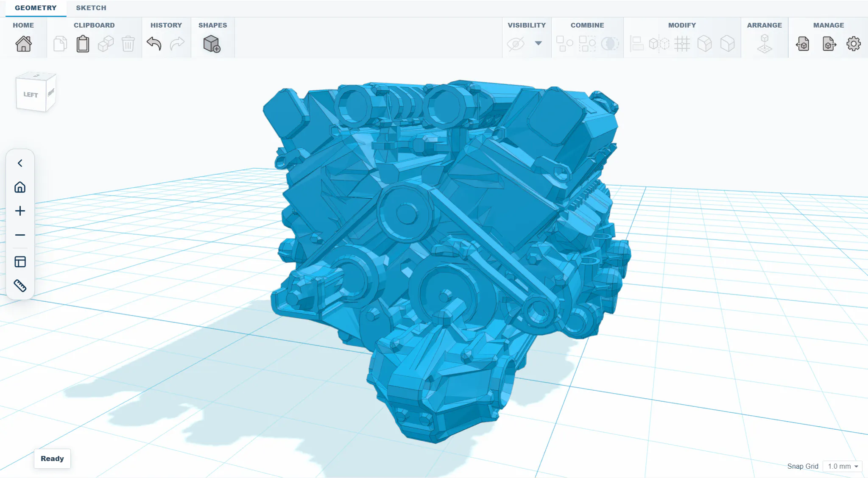Switch to the Geometry tab

coord(36,8)
